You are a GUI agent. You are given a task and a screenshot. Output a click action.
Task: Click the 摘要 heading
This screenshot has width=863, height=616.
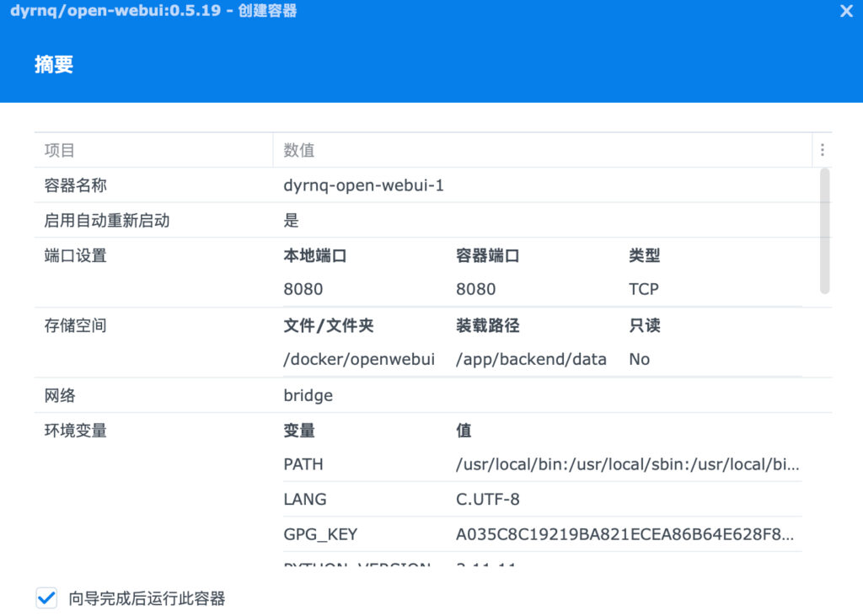tap(54, 64)
